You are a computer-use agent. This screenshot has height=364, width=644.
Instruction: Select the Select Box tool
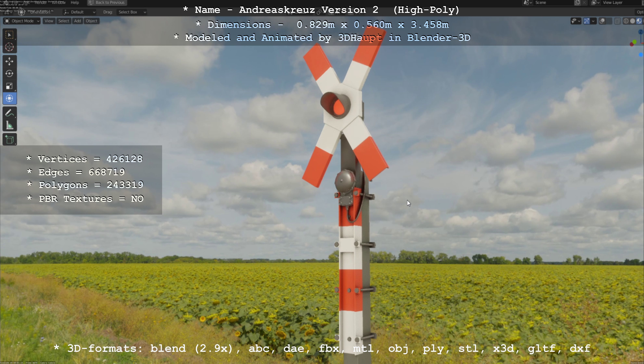pyautogui.click(x=9, y=35)
